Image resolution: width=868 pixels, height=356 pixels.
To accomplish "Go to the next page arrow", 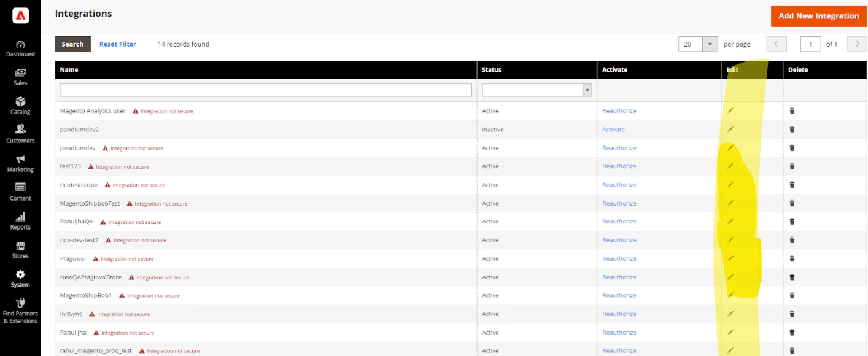I will (x=857, y=44).
